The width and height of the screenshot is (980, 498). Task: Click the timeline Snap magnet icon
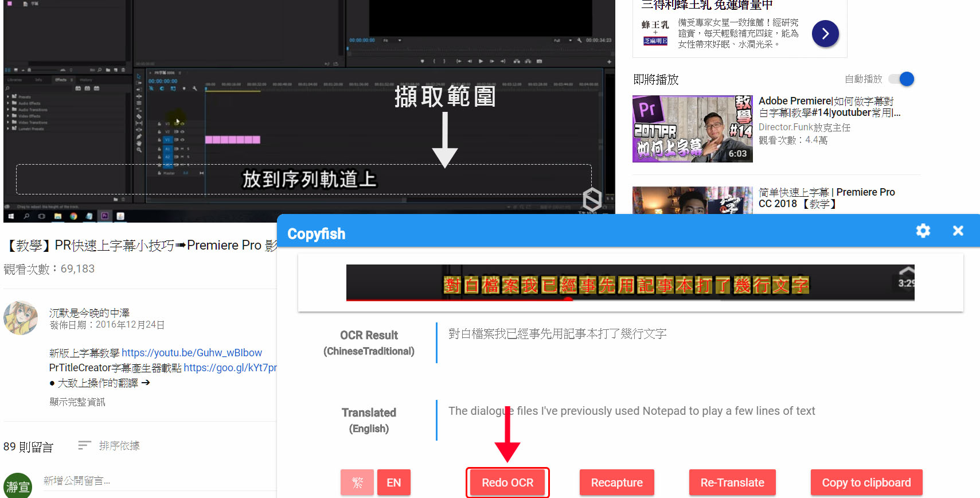162,88
